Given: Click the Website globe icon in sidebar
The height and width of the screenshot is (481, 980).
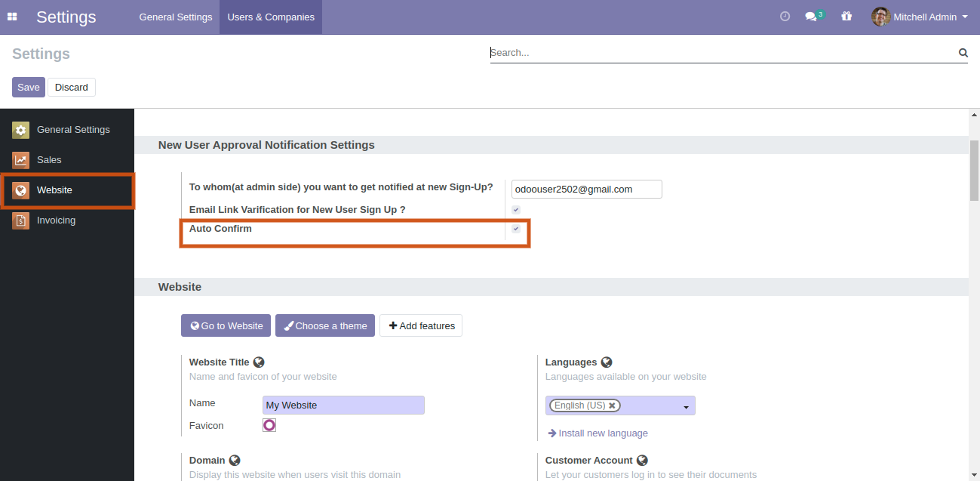Looking at the screenshot, I should pos(20,190).
